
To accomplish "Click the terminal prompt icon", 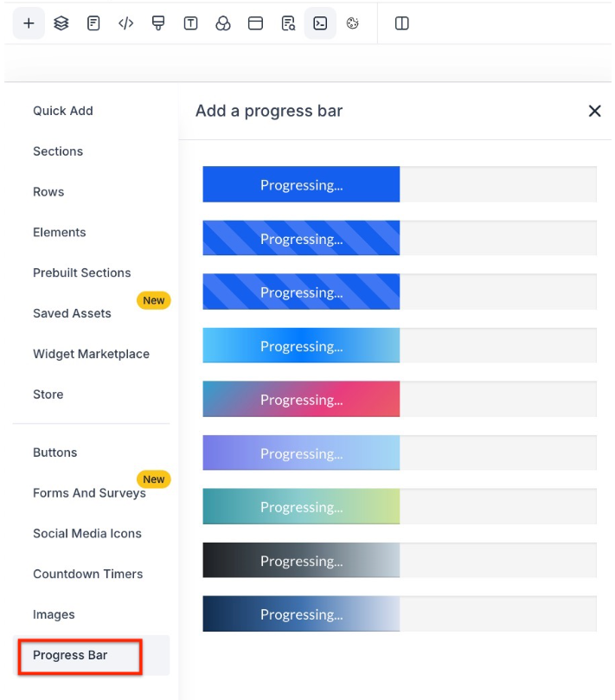I will (320, 23).
